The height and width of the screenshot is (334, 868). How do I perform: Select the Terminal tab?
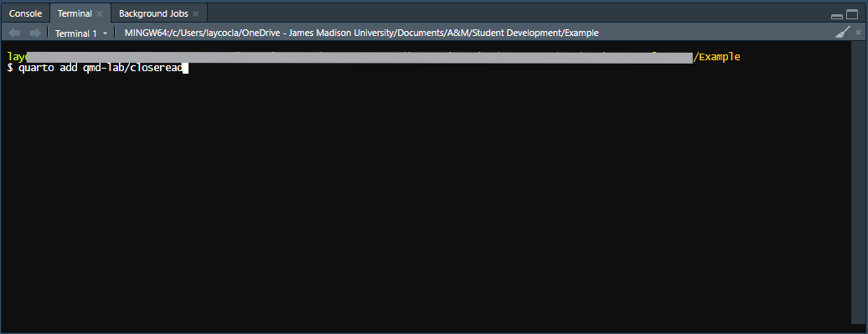point(75,13)
